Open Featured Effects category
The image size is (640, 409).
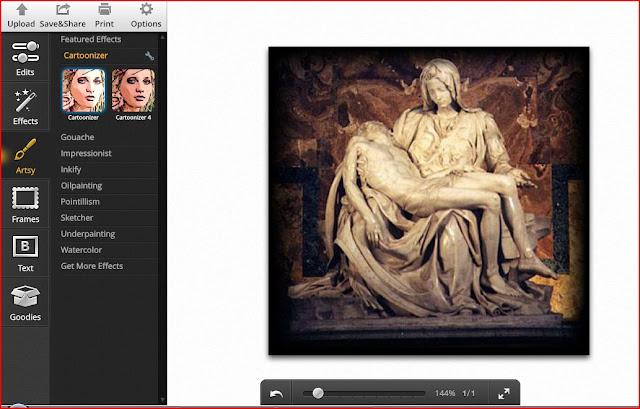pyautogui.click(x=91, y=39)
